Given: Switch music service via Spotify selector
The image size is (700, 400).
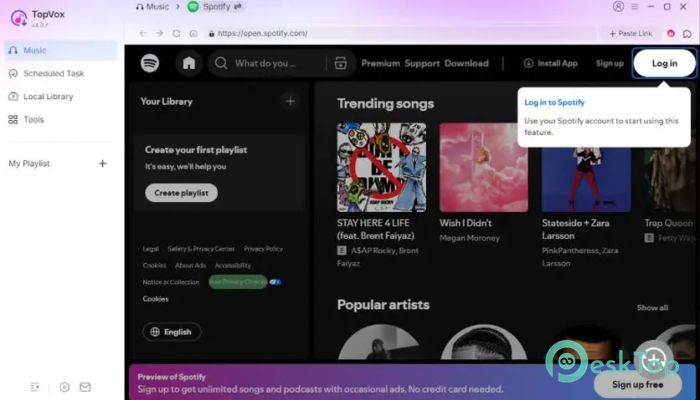Looking at the screenshot, I should tap(215, 7).
